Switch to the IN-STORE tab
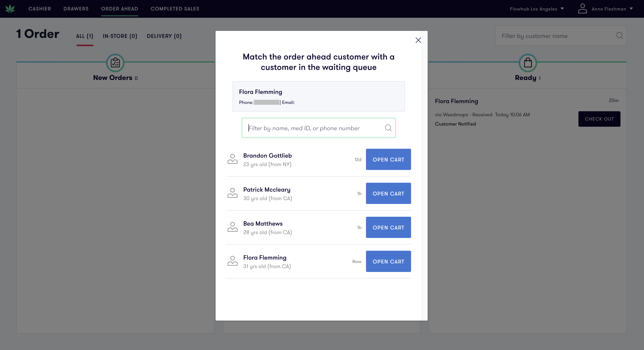This screenshot has height=350, width=644. [120, 36]
